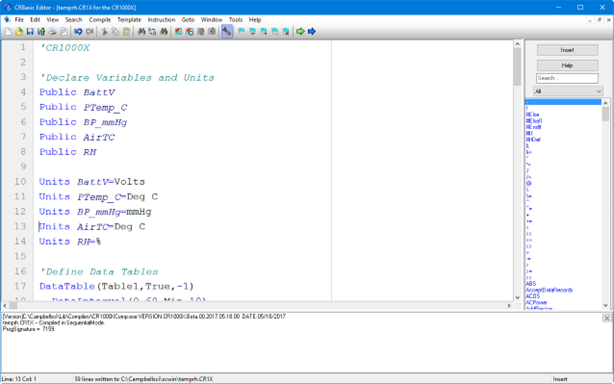Toggle the first bookmark flag icon
614x384 pixels.
[x=242, y=32]
